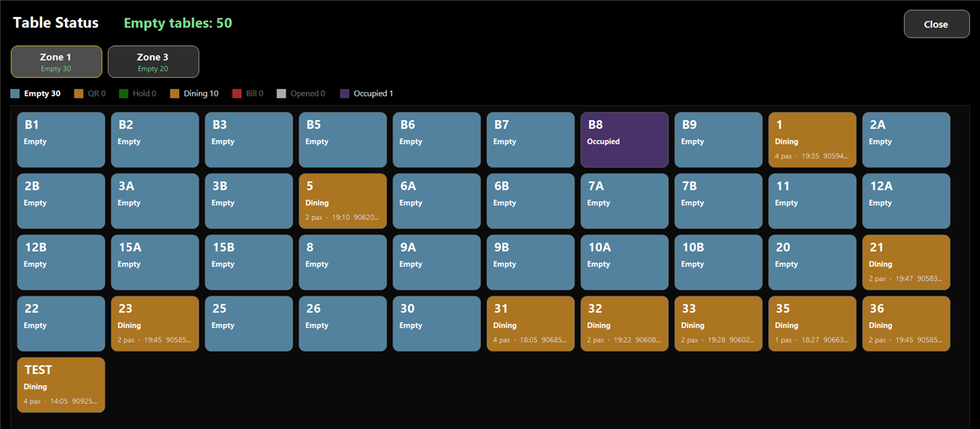Image resolution: width=980 pixels, height=429 pixels.
Task: Open dining table 32
Action: pyautogui.click(x=625, y=323)
